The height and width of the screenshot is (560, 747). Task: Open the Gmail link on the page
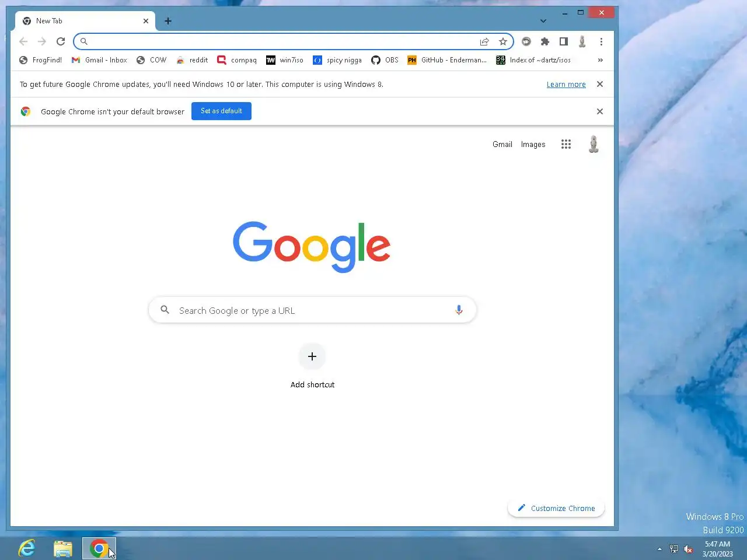click(502, 144)
